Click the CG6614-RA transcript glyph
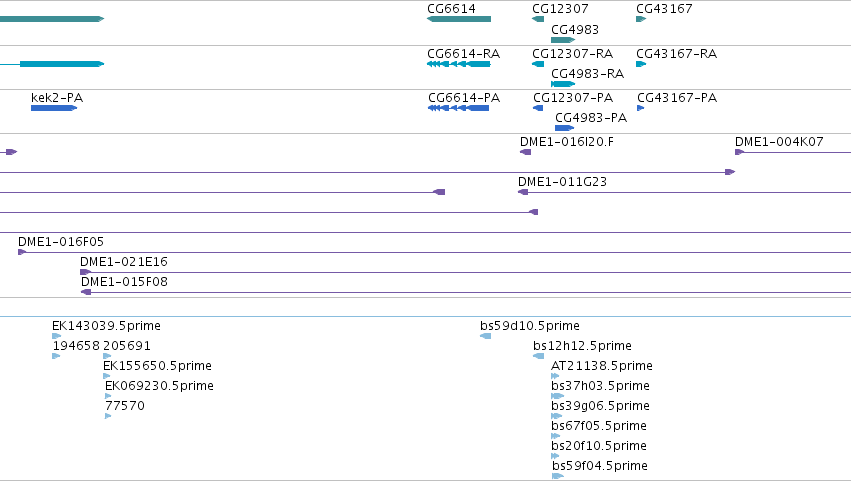851x481 pixels. pos(459,64)
